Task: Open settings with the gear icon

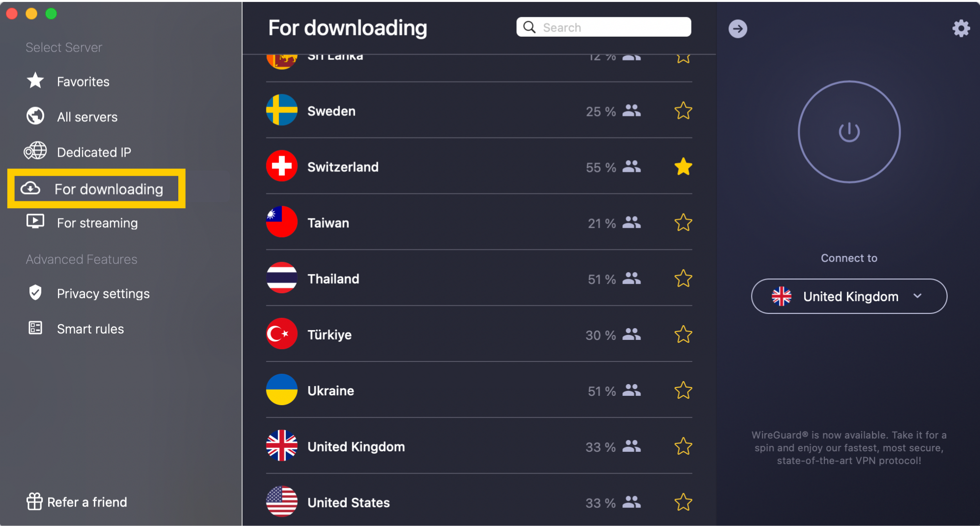Action: coord(961,28)
